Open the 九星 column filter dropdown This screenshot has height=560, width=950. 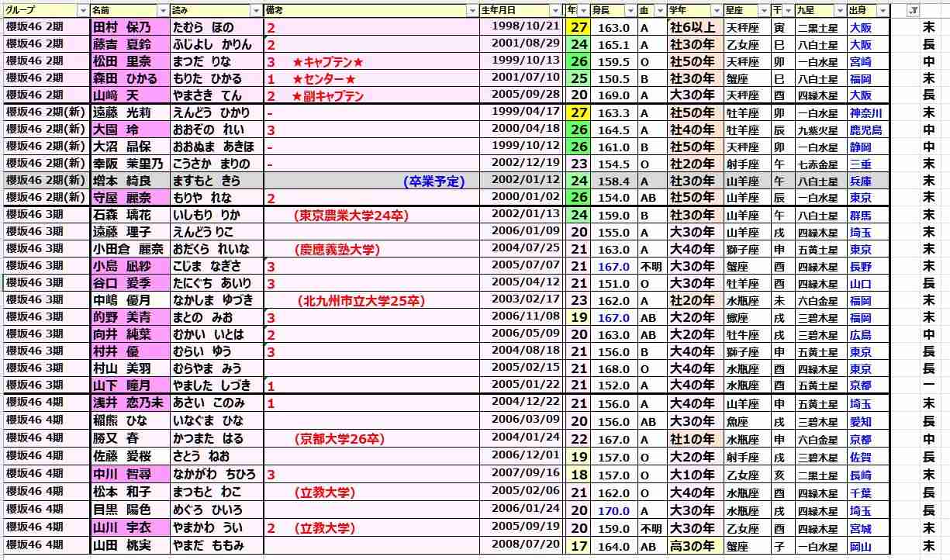tap(839, 10)
